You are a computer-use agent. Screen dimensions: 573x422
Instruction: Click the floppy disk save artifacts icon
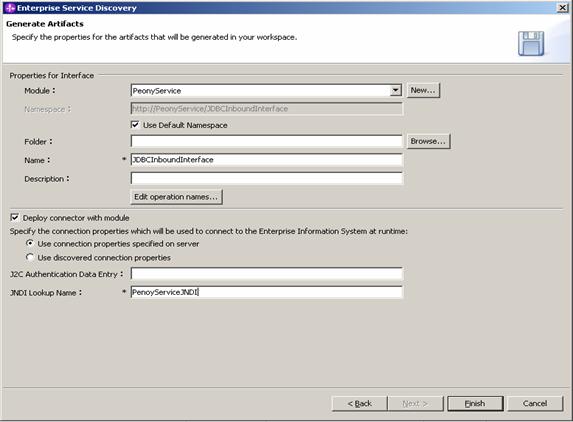pyautogui.click(x=531, y=43)
